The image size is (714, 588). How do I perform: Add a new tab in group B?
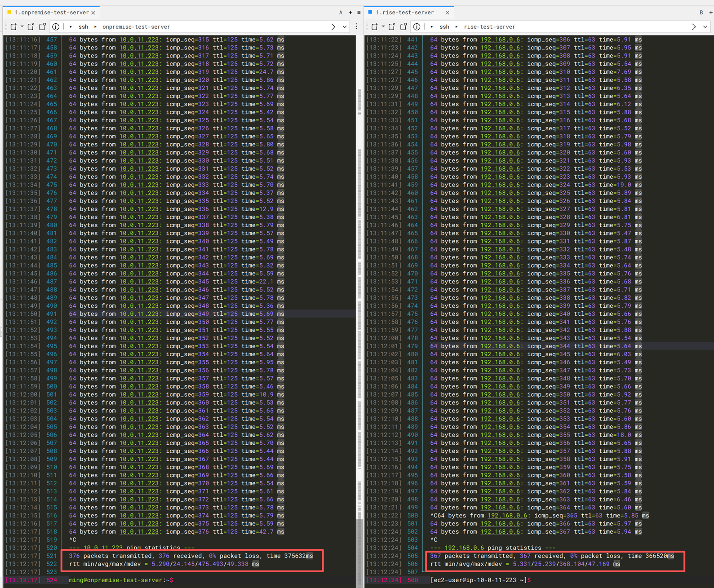tap(710, 13)
